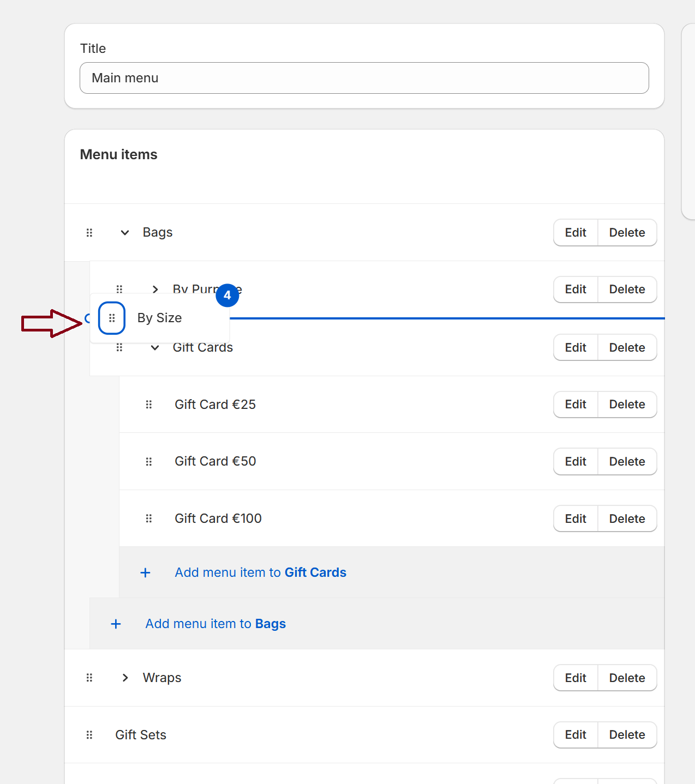Collapse the Gift Cards submenu
This screenshot has height=784, width=695.
[155, 347]
